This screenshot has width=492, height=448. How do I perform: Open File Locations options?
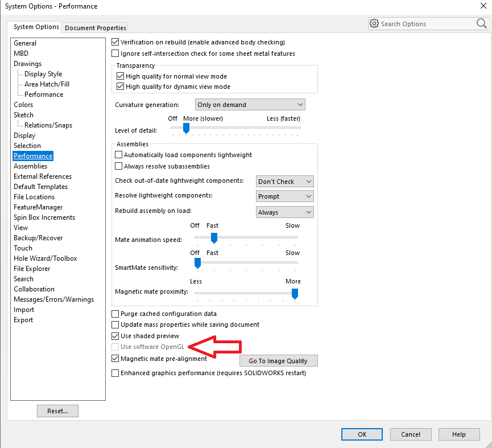(x=34, y=197)
